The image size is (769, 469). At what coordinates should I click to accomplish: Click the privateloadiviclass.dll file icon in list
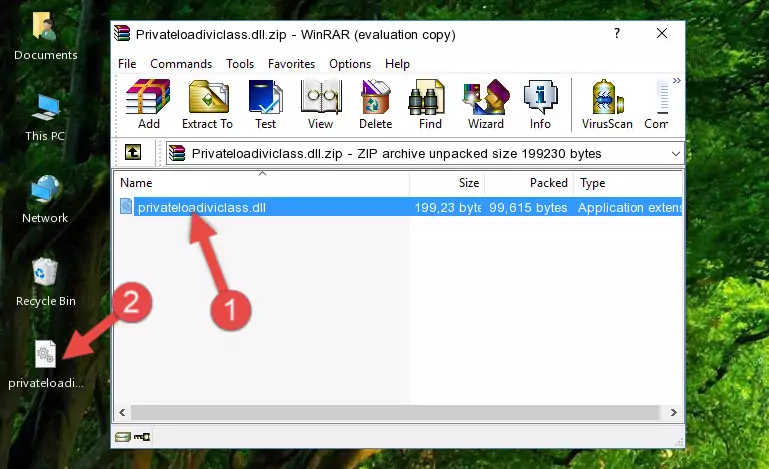(126, 207)
